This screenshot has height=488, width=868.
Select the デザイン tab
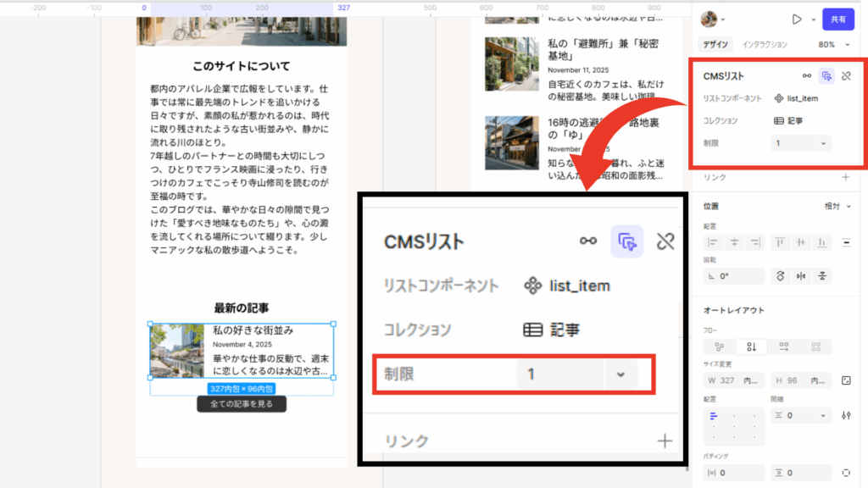[x=715, y=44]
